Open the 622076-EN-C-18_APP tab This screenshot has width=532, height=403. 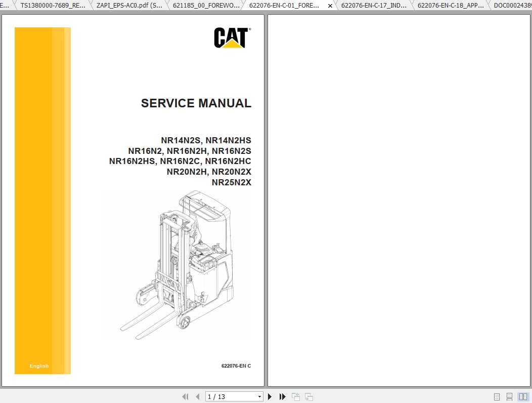click(450, 6)
